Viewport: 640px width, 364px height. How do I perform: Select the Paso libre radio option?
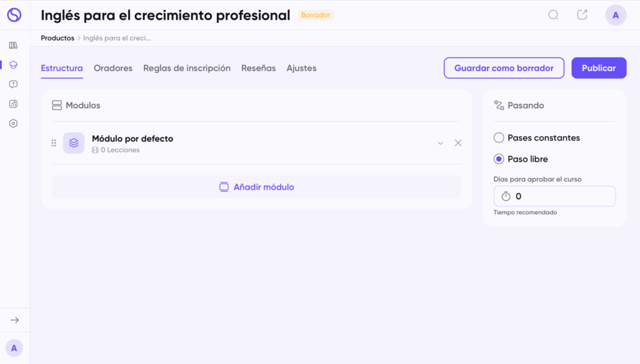pos(499,159)
